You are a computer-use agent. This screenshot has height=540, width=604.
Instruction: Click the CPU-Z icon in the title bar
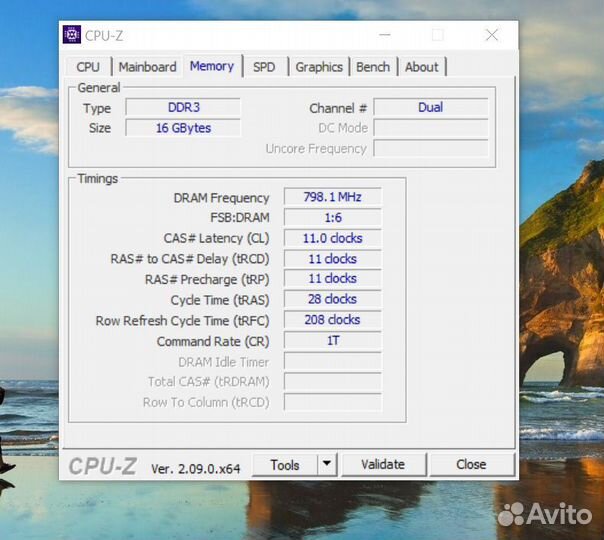tap(72, 35)
